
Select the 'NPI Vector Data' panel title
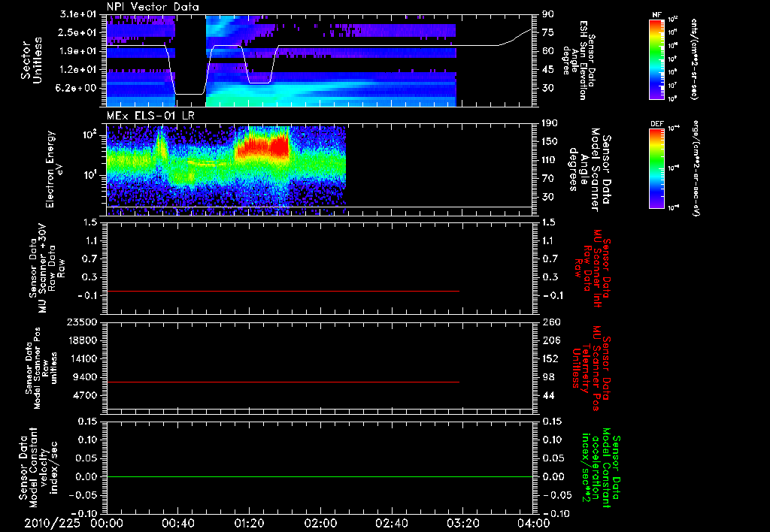[153, 7]
